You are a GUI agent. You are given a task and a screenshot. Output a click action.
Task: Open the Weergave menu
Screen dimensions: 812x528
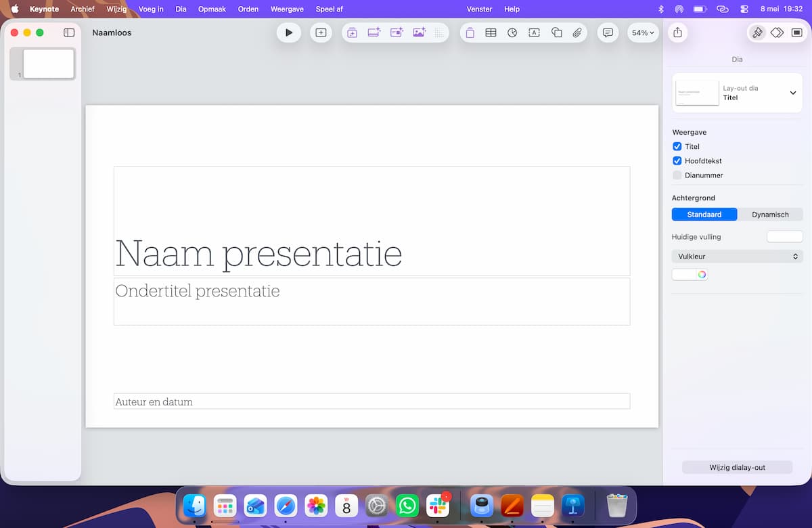pyautogui.click(x=287, y=9)
